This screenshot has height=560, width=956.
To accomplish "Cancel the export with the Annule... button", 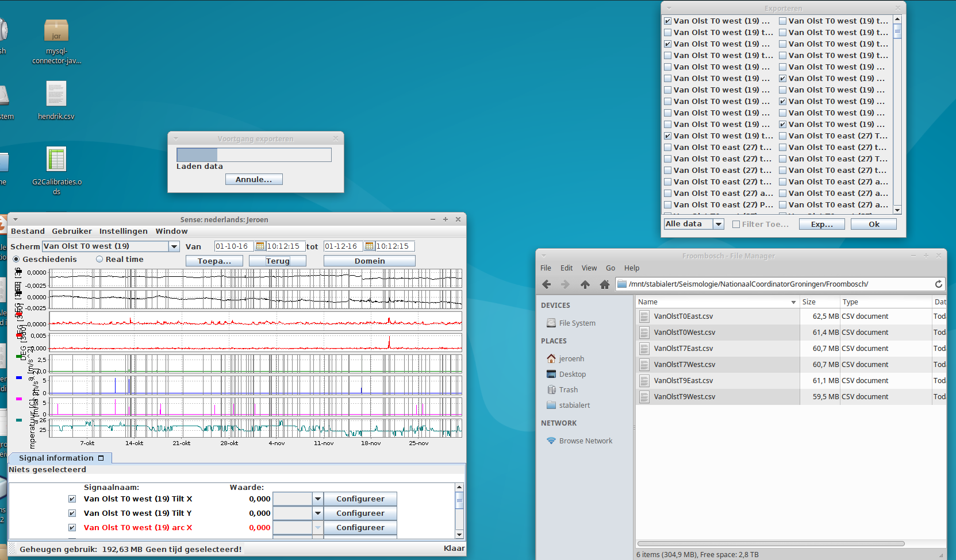I will coord(254,179).
